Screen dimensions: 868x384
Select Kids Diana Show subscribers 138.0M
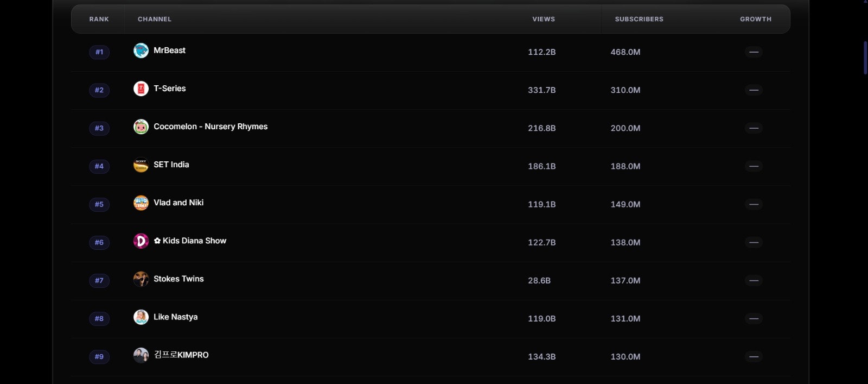coord(626,242)
